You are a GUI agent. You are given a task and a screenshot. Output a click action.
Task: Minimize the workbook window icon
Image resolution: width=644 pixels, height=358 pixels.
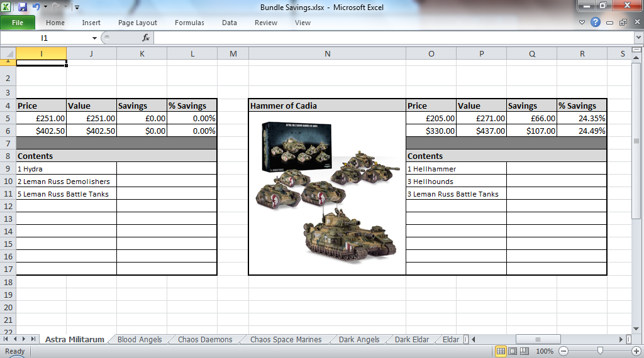[x=610, y=23]
